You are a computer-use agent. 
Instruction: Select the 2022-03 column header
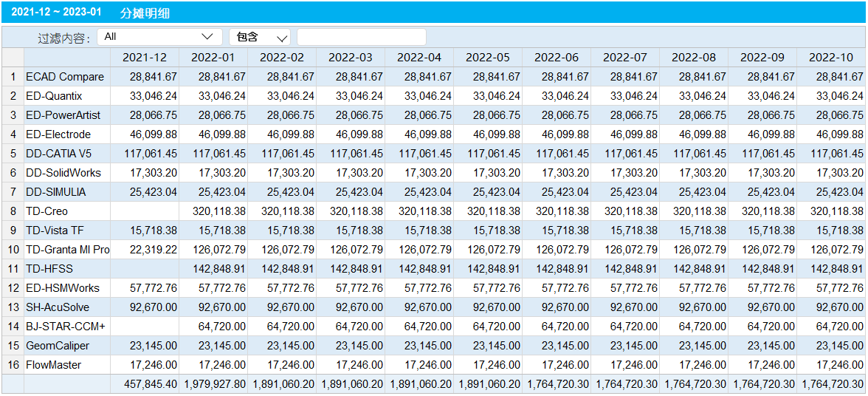click(x=351, y=58)
